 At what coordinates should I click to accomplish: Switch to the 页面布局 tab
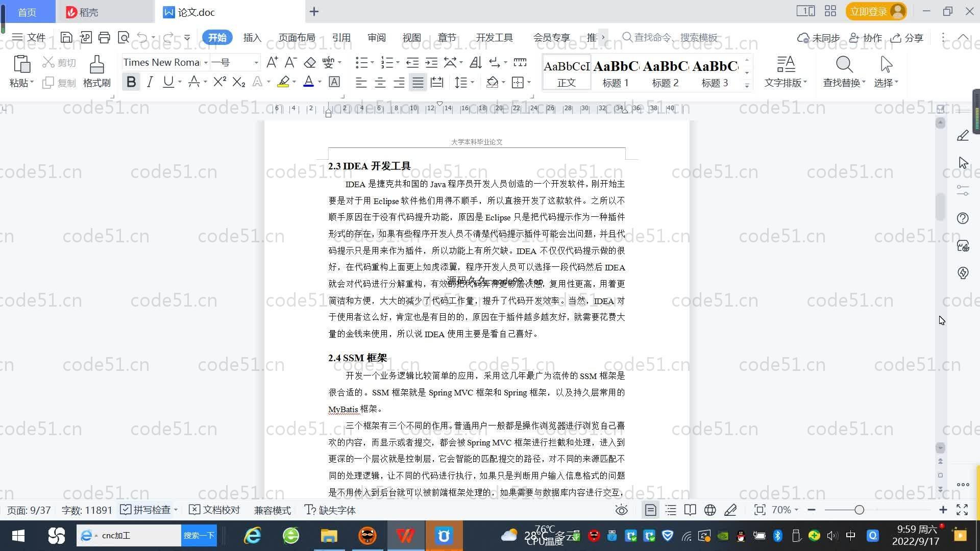click(x=297, y=38)
